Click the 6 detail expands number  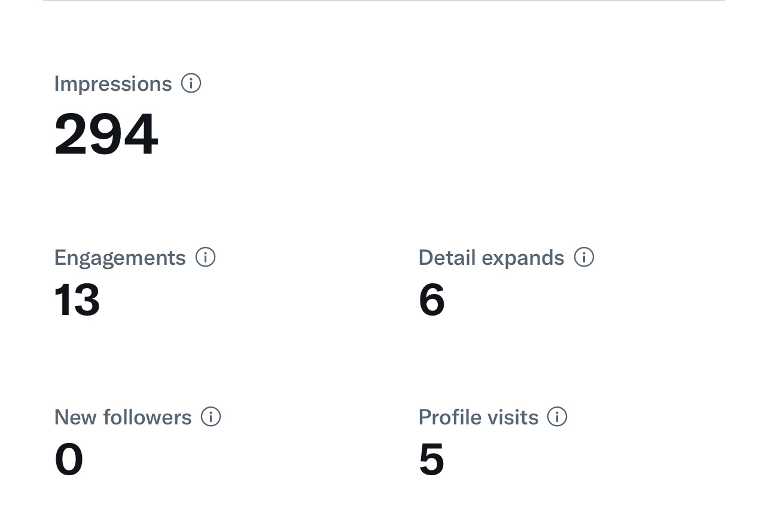click(431, 299)
